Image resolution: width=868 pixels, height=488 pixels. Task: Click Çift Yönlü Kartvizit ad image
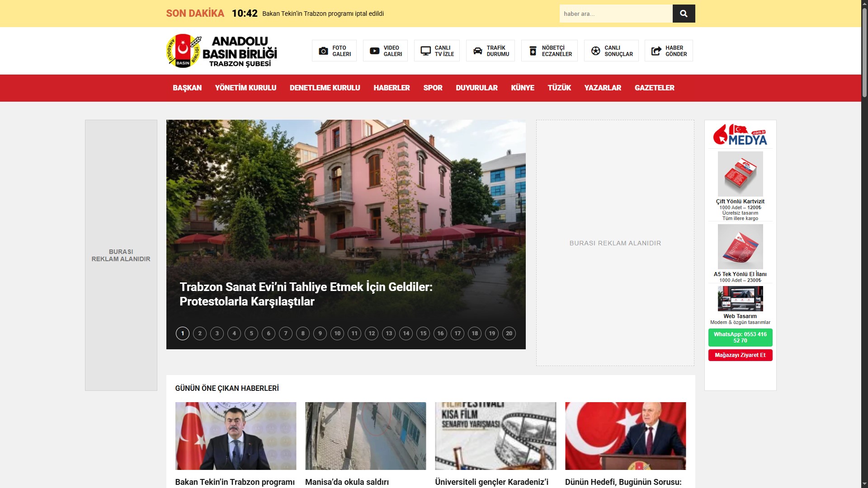point(740,174)
